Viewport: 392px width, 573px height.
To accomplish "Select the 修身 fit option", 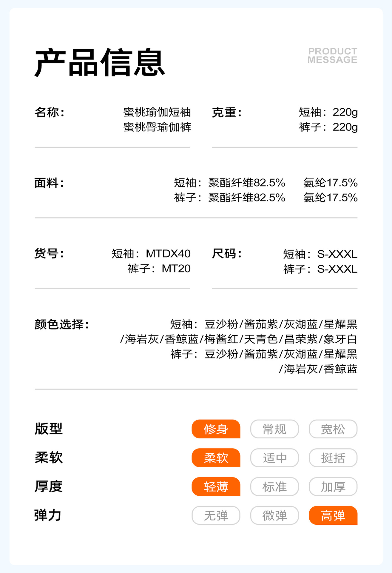I will point(216,429).
